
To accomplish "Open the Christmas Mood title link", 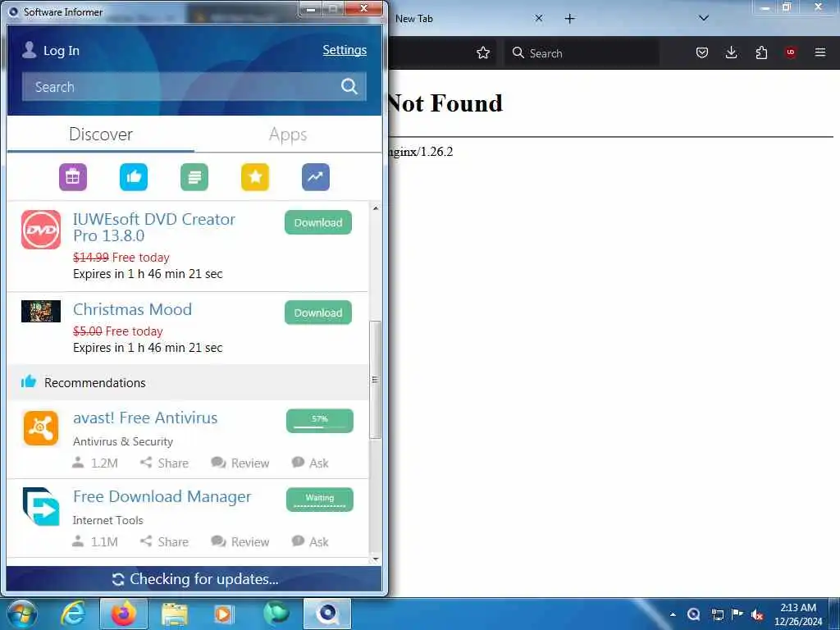I will coord(132,309).
